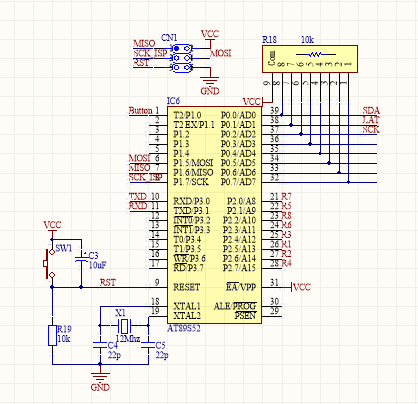Image resolution: width=418 pixels, height=404 pixels.
Task: Select the SW1 push-button switch symbol
Action: (49, 263)
